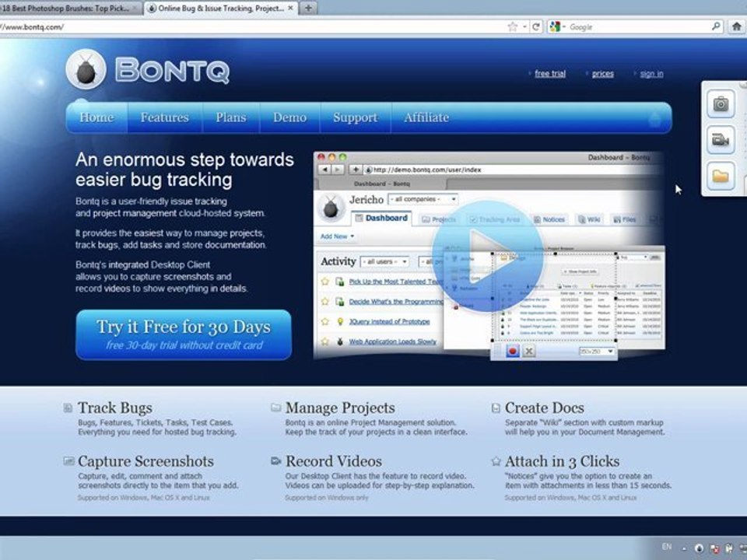Play the demo video
The width and height of the screenshot is (747, 560).
click(x=487, y=256)
